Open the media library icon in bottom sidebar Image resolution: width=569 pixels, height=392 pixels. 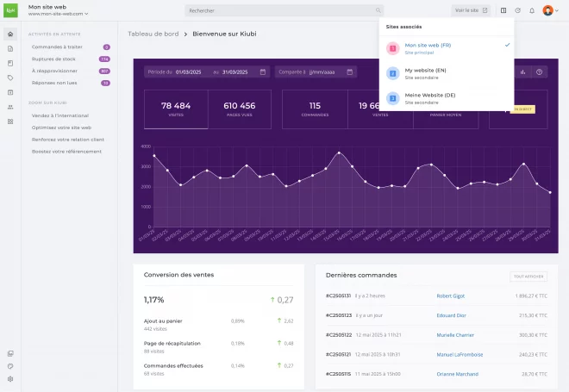tap(10, 353)
